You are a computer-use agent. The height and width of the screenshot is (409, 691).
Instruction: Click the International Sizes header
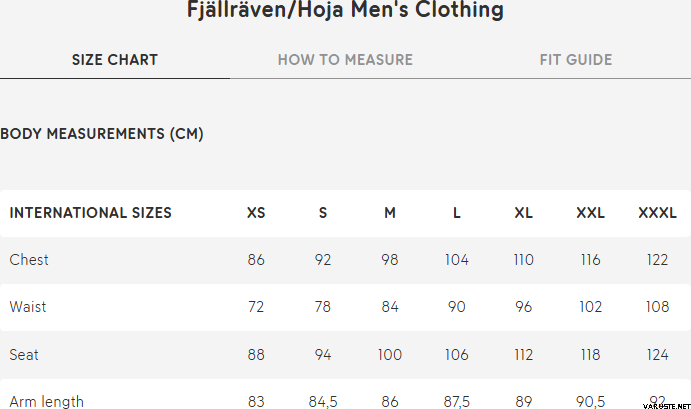point(91,213)
